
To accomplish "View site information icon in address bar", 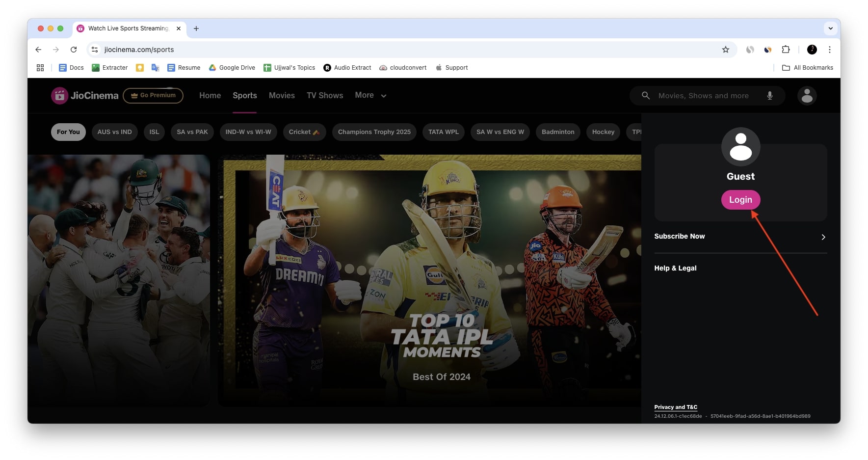I will pyautogui.click(x=95, y=50).
